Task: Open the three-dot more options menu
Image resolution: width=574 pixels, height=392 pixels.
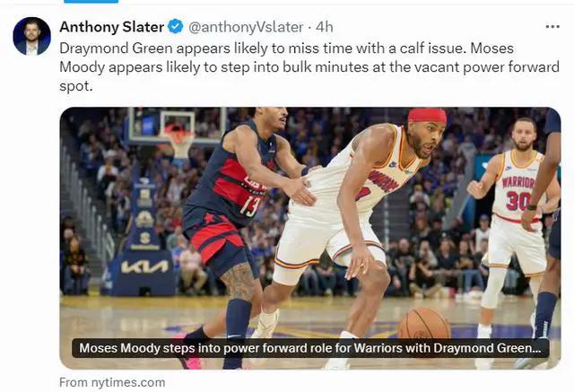Action: point(552,27)
